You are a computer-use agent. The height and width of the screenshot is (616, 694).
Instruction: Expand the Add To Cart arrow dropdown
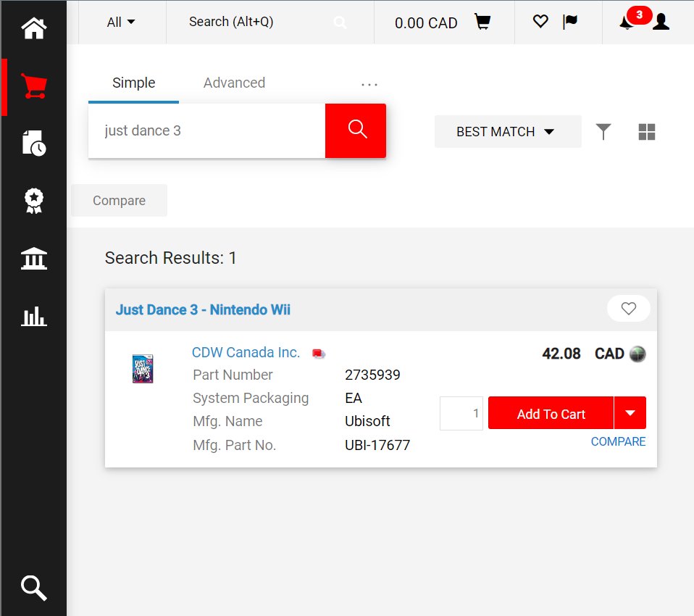point(630,413)
